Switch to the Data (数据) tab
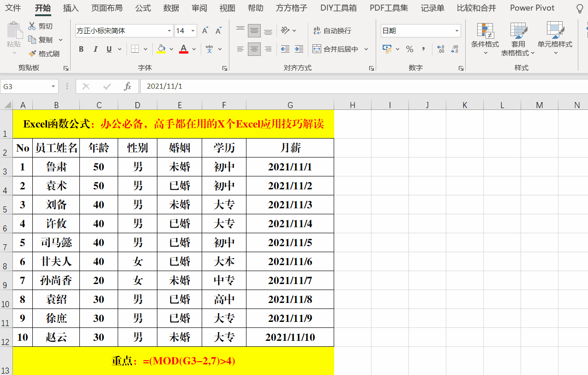Image resolution: width=588 pixels, height=375 pixels. point(171,8)
